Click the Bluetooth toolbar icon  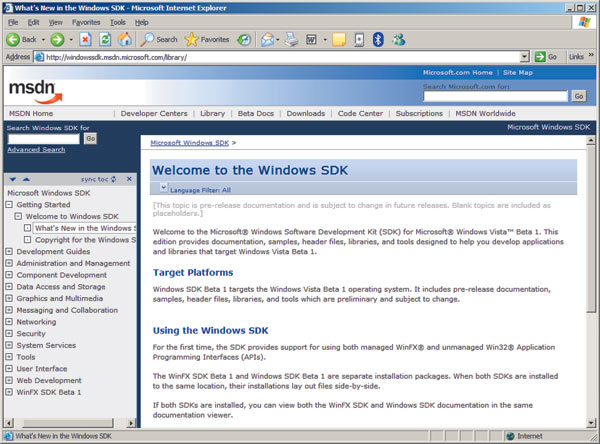(378, 39)
